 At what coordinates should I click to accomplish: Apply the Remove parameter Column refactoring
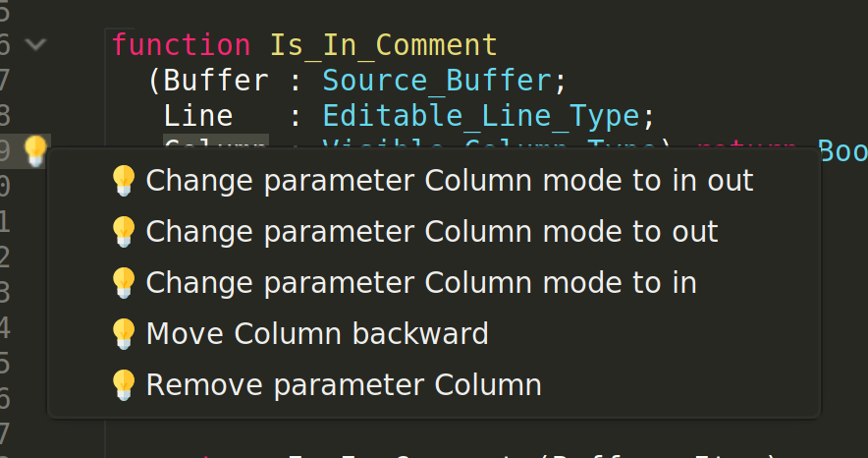433,385
